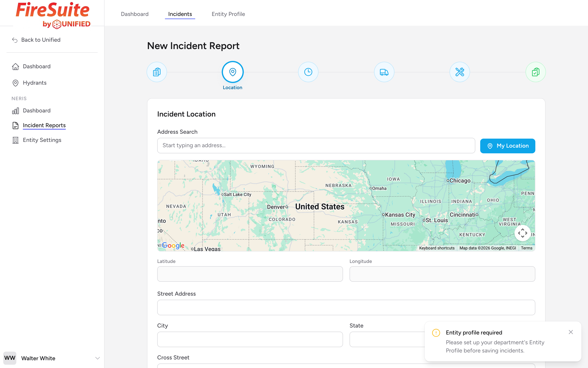Open Entity Settings in the sidebar
Screen dimensions: 588x368
pyautogui.click(x=42, y=140)
